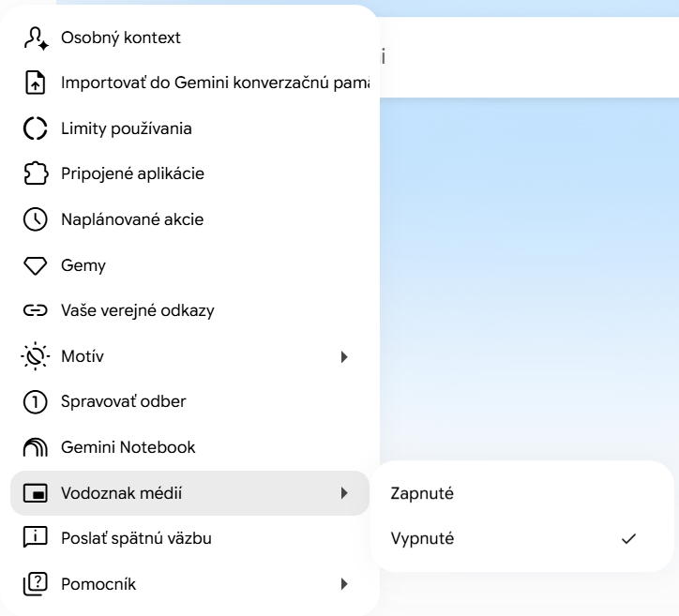Click the link icon for Vaše verejné odkazy
The width and height of the screenshot is (679, 616).
point(35,310)
